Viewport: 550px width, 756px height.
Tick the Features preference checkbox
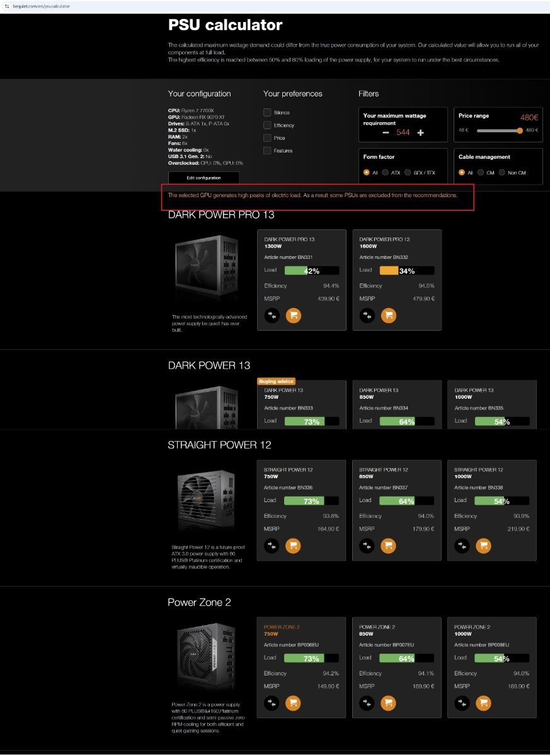(x=267, y=151)
